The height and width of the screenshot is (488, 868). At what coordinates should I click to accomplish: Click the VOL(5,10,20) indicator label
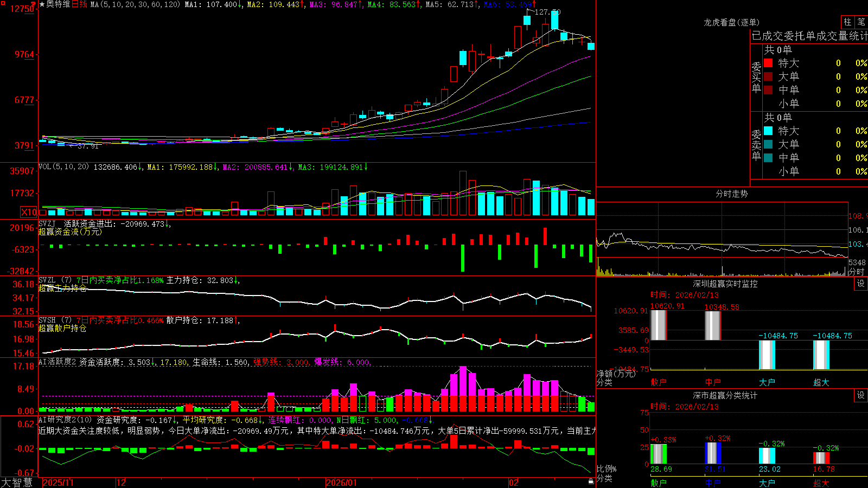(63, 167)
